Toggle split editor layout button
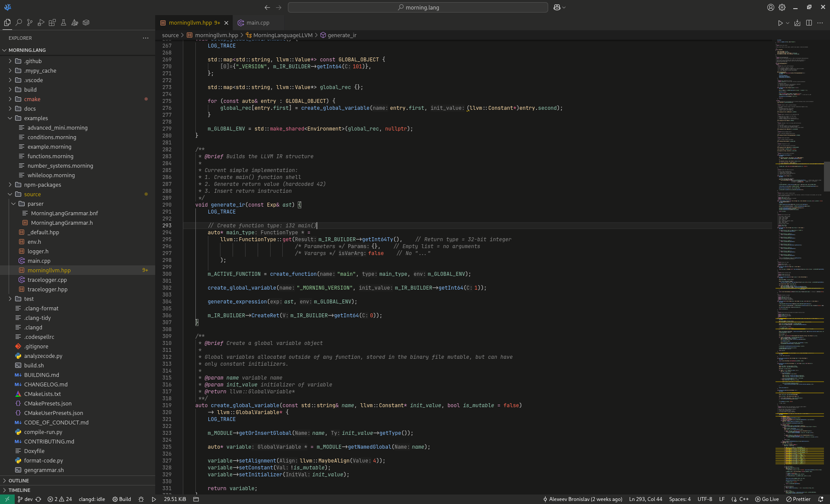 [809, 23]
